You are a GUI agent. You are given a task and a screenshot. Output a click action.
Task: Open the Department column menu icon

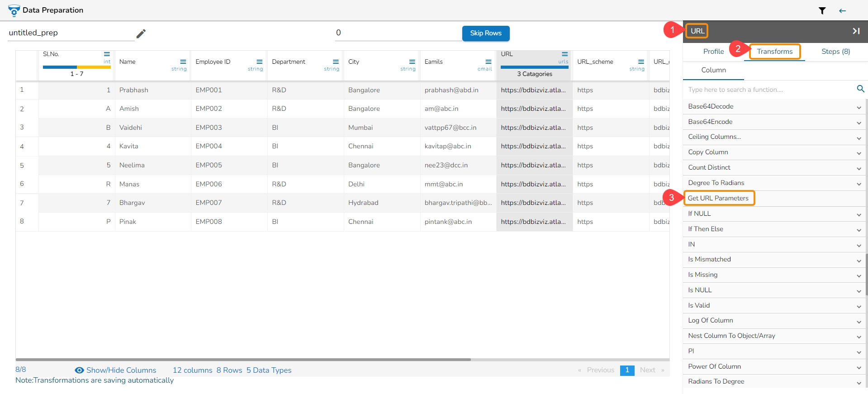pyautogui.click(x=336, y=62)
